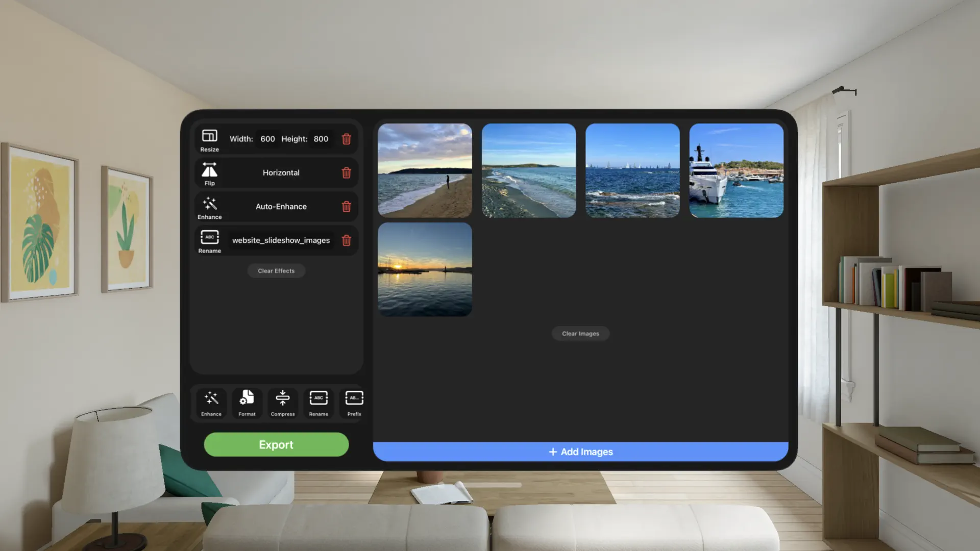Select the Rename tool in the bottom toolbar
This screenshot has height=551, width=980.
318,403
